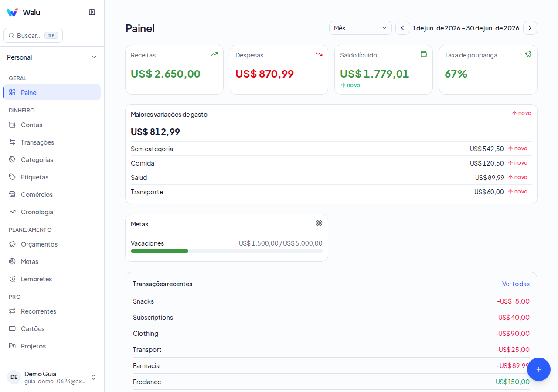Click the Walu logo icon
The image size is (558, 392).
(x=12, y=12)
